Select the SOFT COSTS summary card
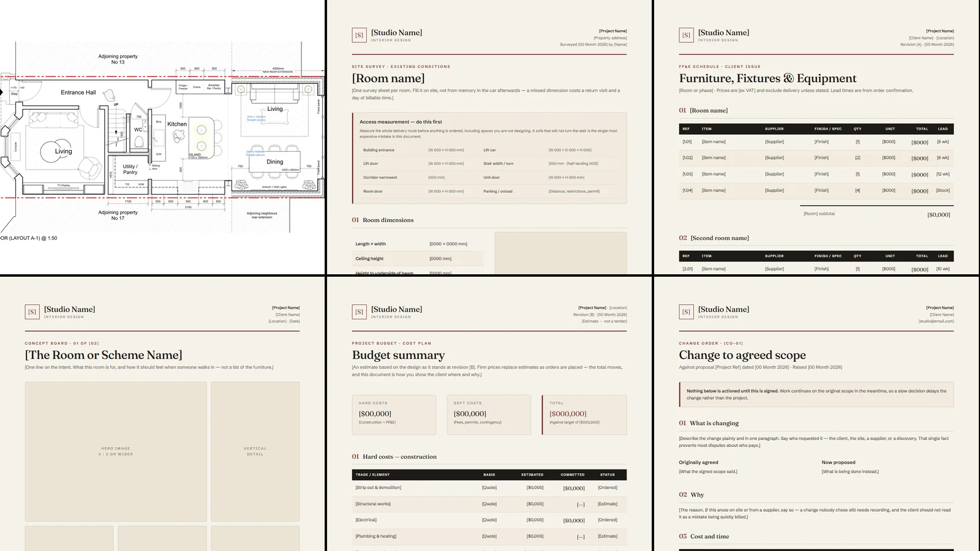 pyautogui.click(x=489, y=415)
